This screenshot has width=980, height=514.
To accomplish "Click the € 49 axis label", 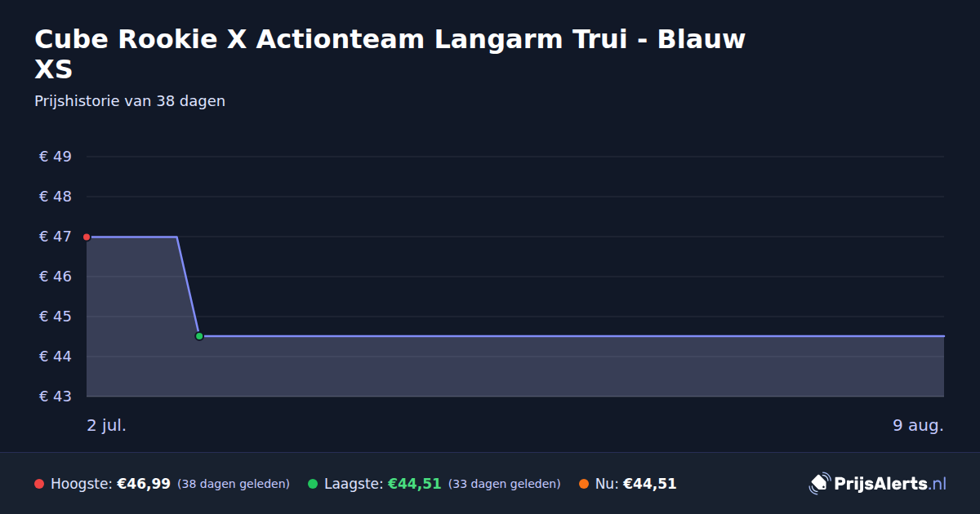I will pos(56,157).
